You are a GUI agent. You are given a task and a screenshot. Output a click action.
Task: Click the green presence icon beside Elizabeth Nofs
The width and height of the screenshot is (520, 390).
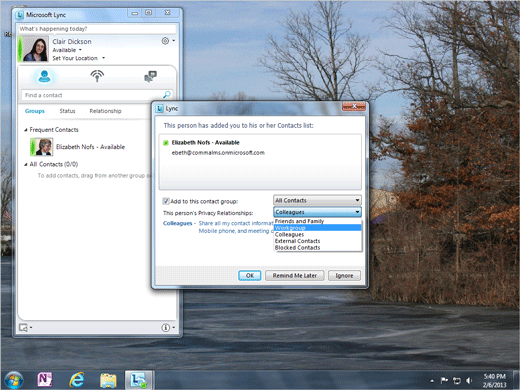click(x=166, y=143)
